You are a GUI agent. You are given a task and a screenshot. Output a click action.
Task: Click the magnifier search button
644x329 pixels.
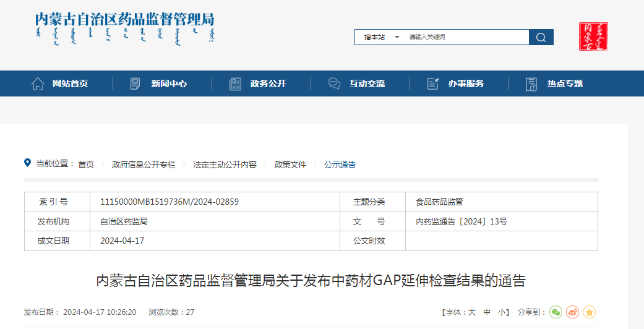point(541,37)
